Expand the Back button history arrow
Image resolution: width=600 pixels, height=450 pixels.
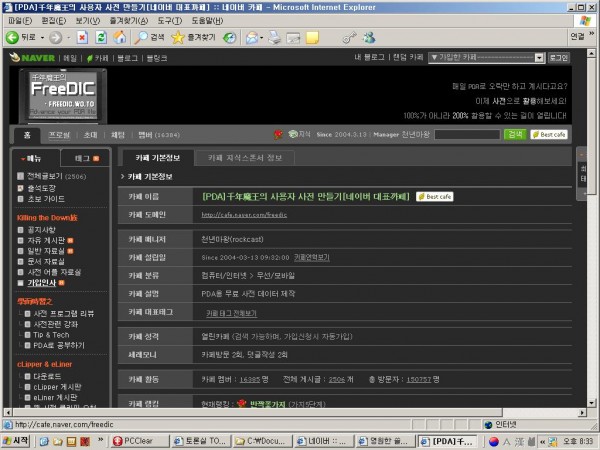[42, 38]
